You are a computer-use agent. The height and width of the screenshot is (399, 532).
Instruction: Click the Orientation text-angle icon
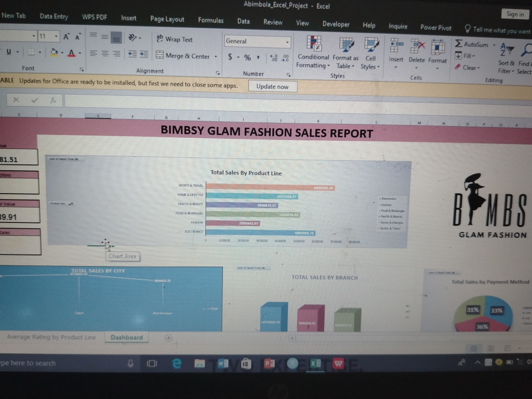click(132, 38)
